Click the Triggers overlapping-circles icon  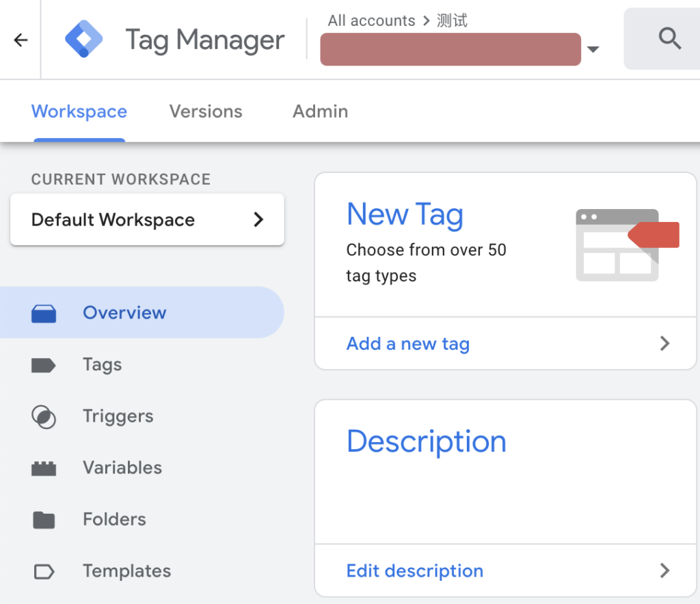(x=44, y=417)
